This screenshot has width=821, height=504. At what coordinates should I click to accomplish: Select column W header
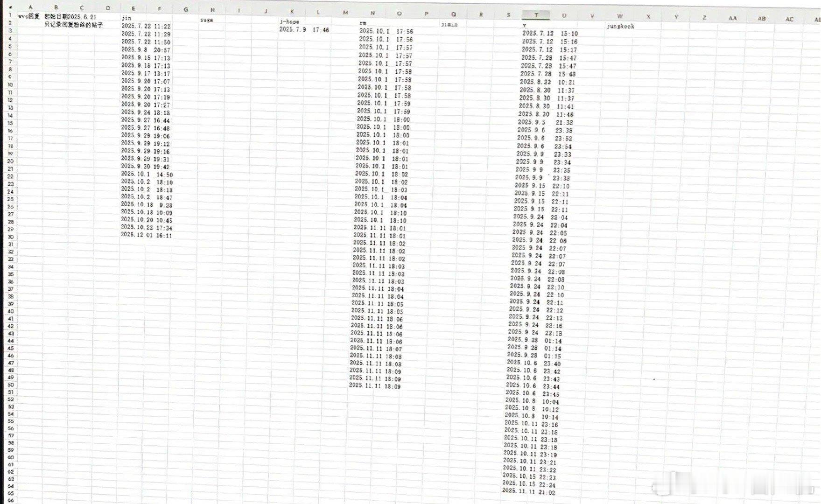[x=620, y=16]
